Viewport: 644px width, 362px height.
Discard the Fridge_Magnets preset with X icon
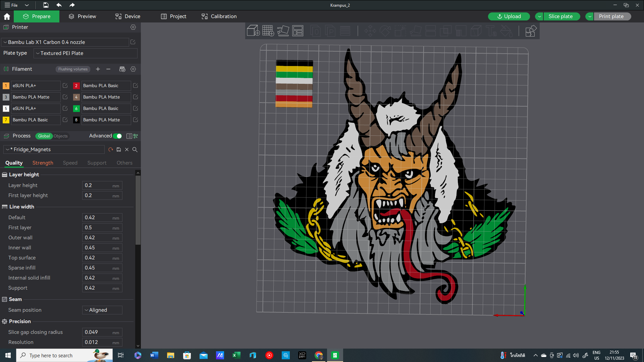point(127,149)
